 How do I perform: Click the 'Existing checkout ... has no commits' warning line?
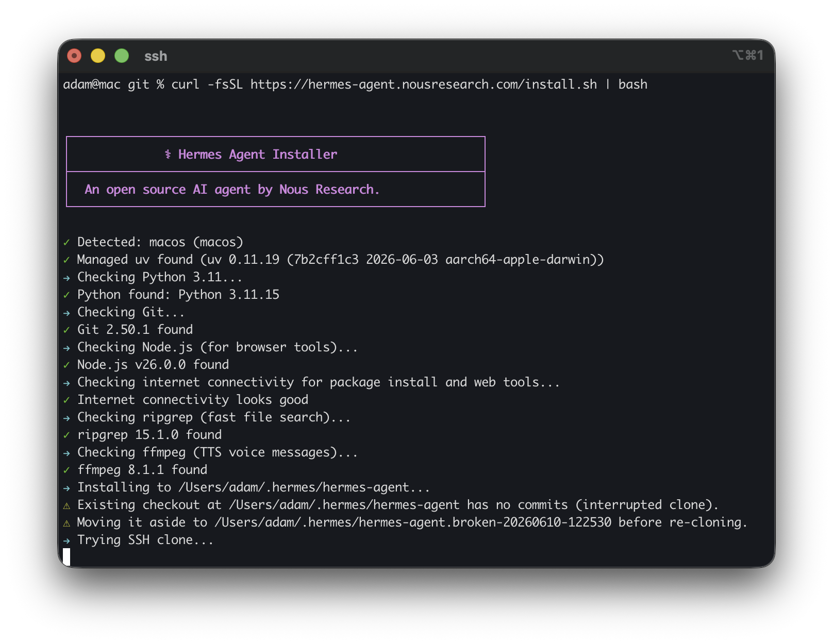pyautogui.click(x=398, y=505)
